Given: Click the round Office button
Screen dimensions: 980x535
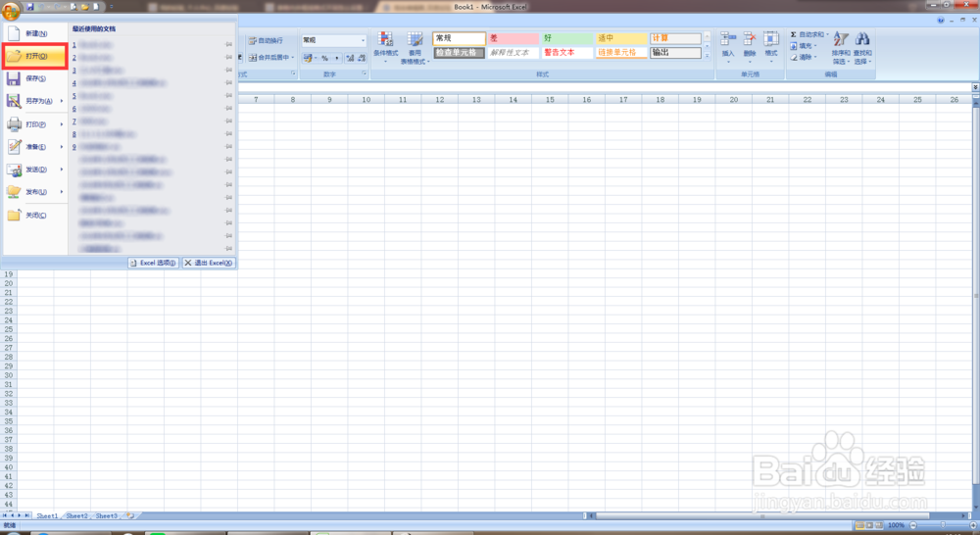Looking at the screenshot, I should (x=11, y=10).
